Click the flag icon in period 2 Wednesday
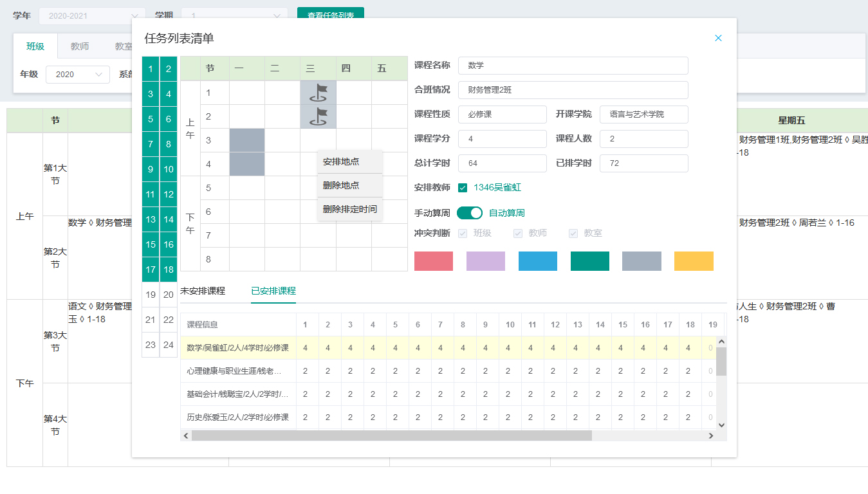The image size is (868, 494). click(x=318, y=116)
